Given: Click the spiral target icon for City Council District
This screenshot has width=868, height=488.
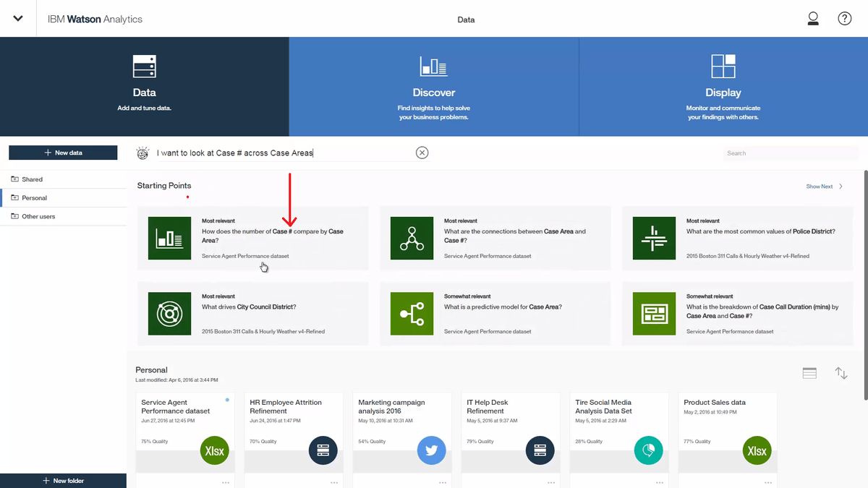Looking at the screenshot, I should 170,314.
